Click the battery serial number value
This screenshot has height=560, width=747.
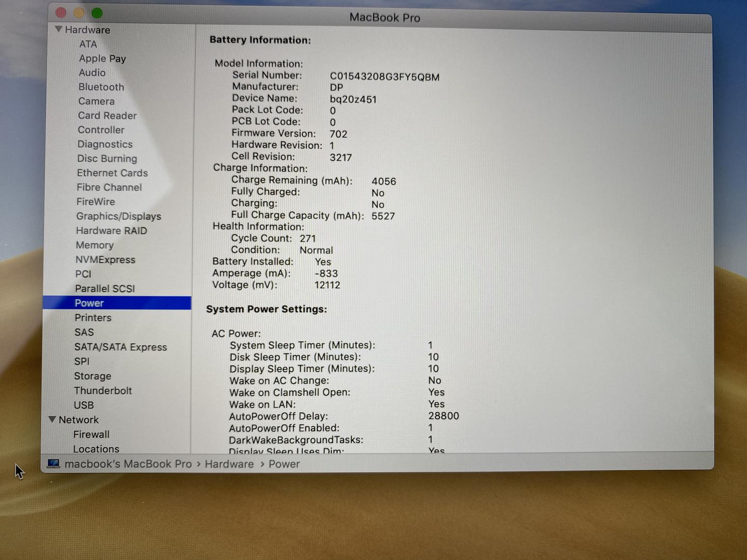pyautogui.click(x=384, y=77)
